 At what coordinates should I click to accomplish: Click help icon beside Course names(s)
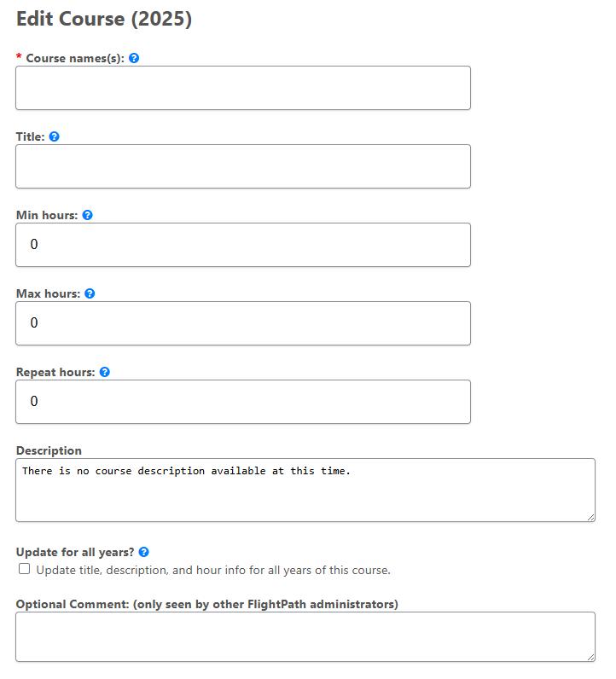[134, 59]
